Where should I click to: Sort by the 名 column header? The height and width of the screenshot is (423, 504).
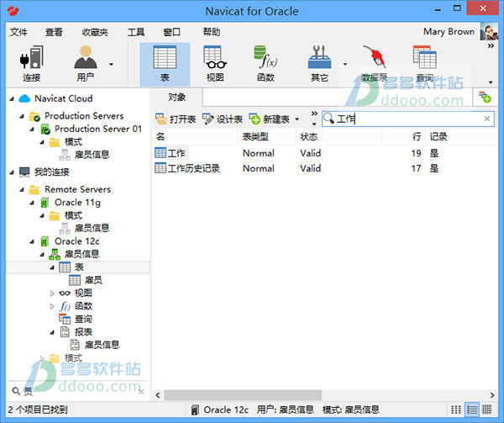tap(195, 137)
